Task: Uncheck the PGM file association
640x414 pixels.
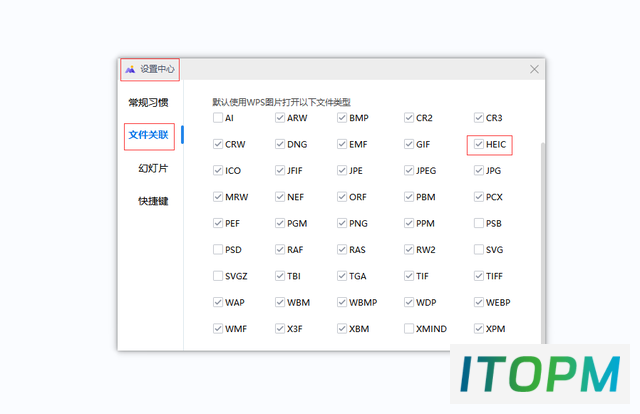Action: click(x=280, y=223)
